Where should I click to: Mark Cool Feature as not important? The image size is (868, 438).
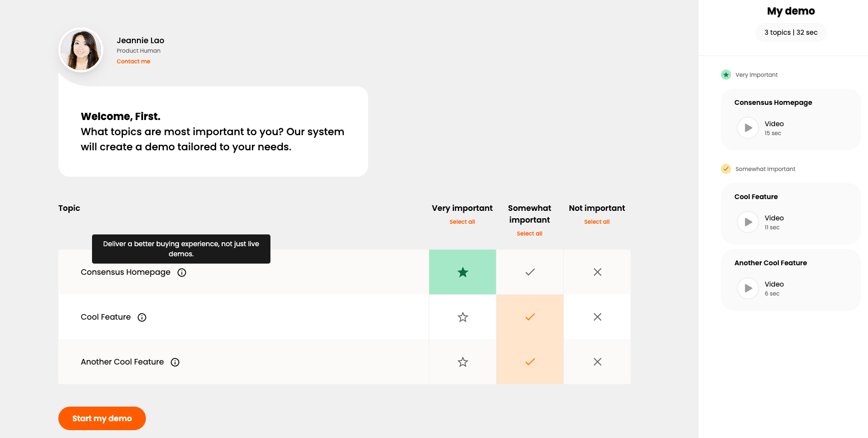(x=597, y=317)
